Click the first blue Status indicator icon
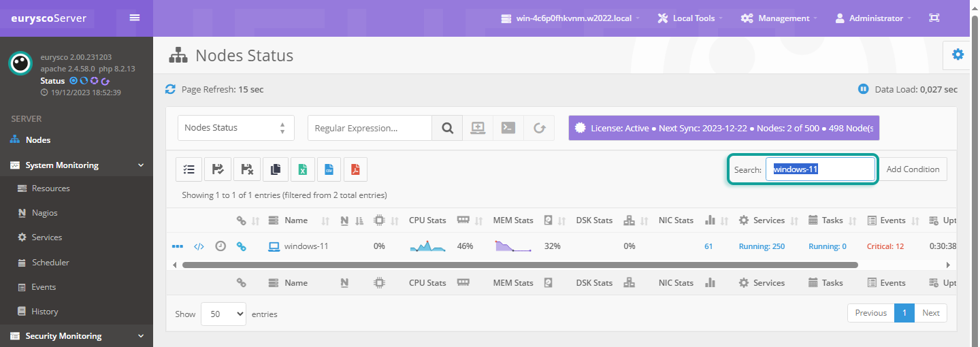 click(73, 81)
